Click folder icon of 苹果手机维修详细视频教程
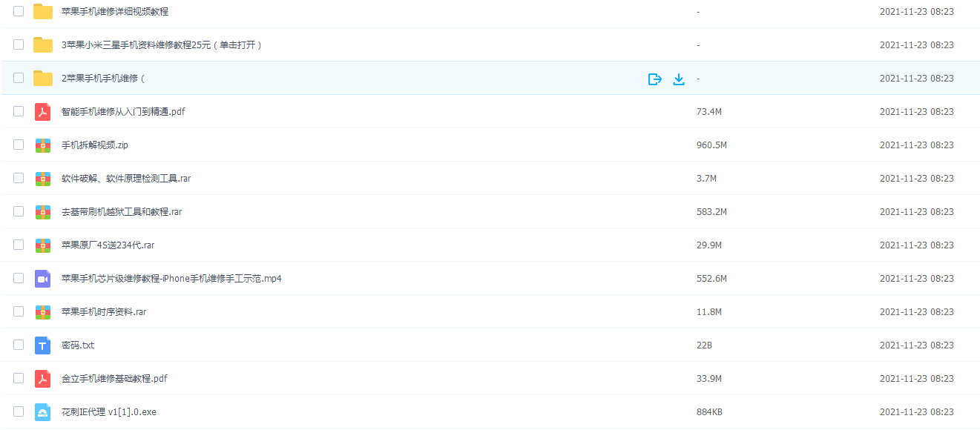 pyautogui.click(x=43, y=12)
